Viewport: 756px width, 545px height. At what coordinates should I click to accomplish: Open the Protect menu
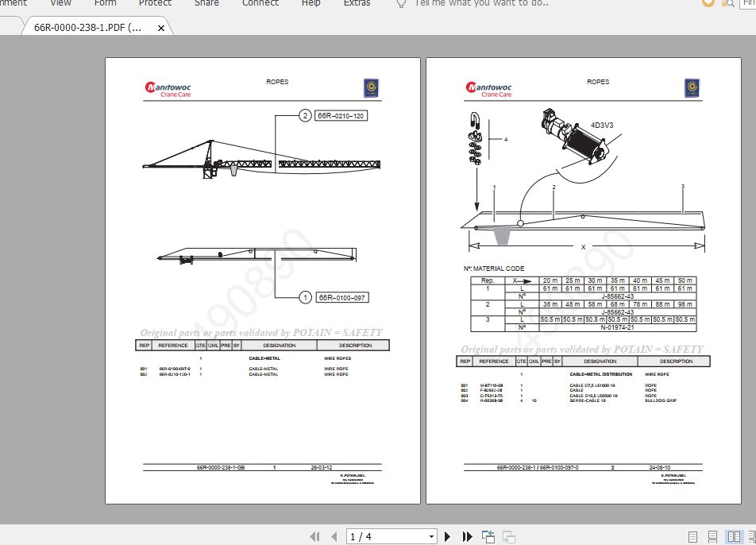[x=155, y=4]
